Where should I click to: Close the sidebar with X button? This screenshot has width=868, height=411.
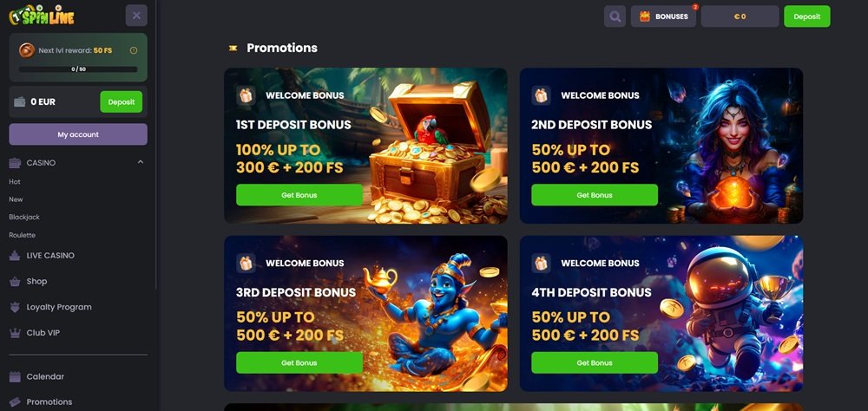pos(136,16)
